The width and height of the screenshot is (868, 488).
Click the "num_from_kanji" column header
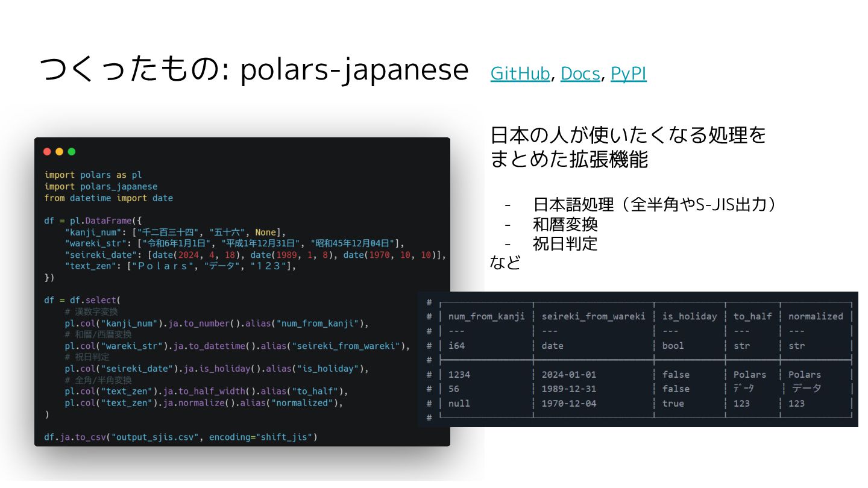[486, 316]
